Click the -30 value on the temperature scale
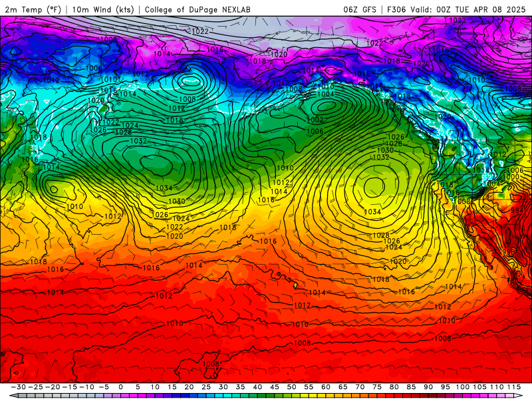 (x=19, y=387)
